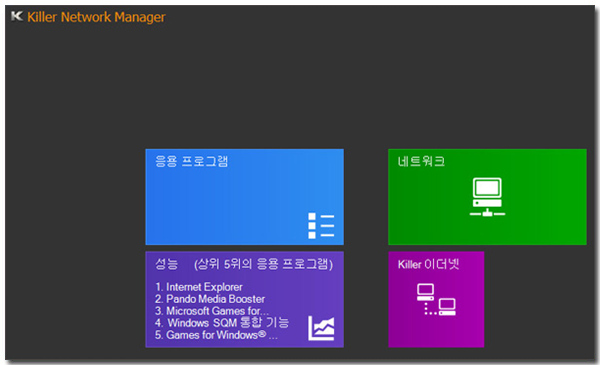Click the list icon in 응용 프로그램 tile
The image size is (600, 365).
click(321, 226)
